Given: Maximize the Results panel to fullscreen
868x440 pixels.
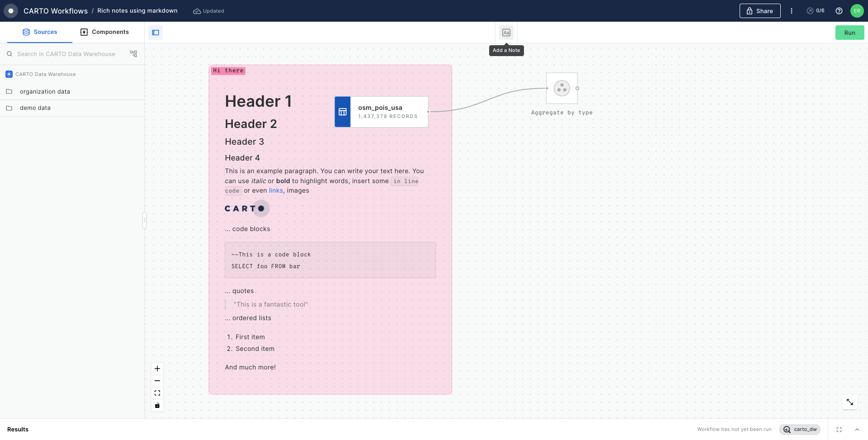Looking at the screenshot, I should (839, 430).
